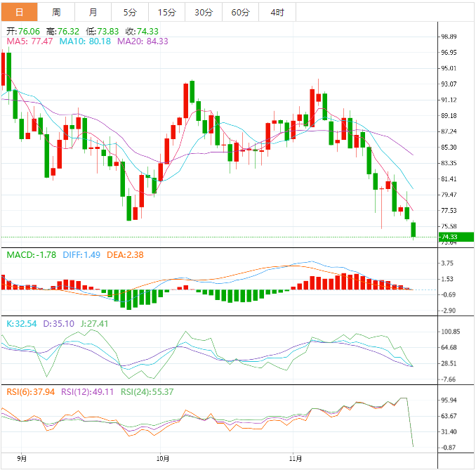The height and width of the screenshot is (475, 476).
Task: Click the green 74.33 current price tag
Action: 456,237
